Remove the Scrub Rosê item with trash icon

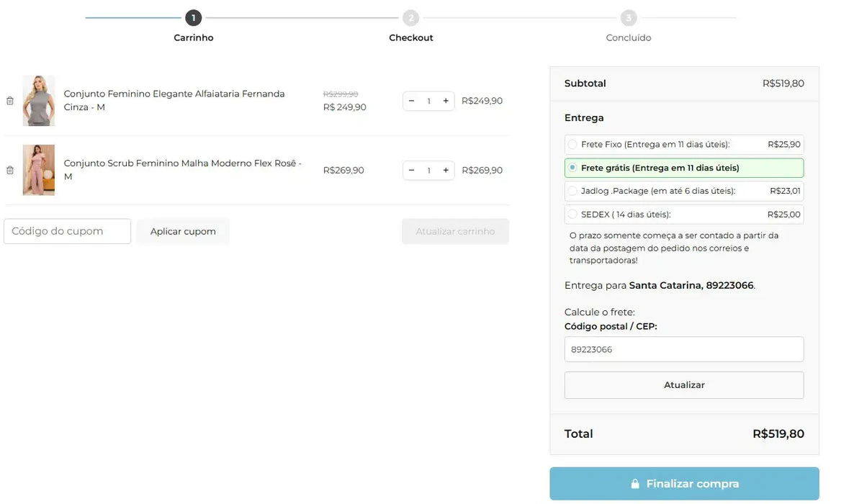(10, 171)
